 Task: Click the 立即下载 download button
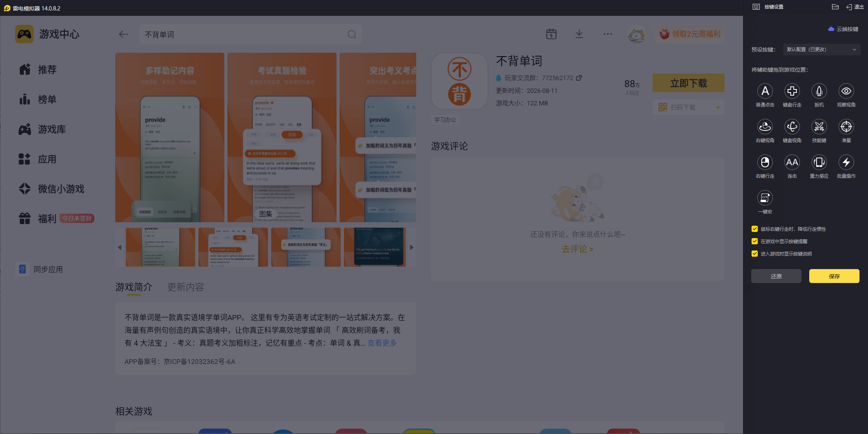[x=688, y=83]
